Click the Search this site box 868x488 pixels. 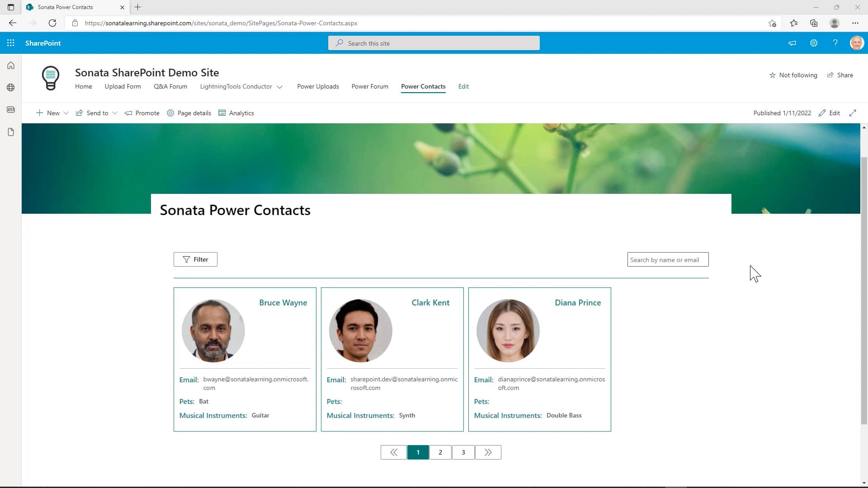click(x=434, y=43)
